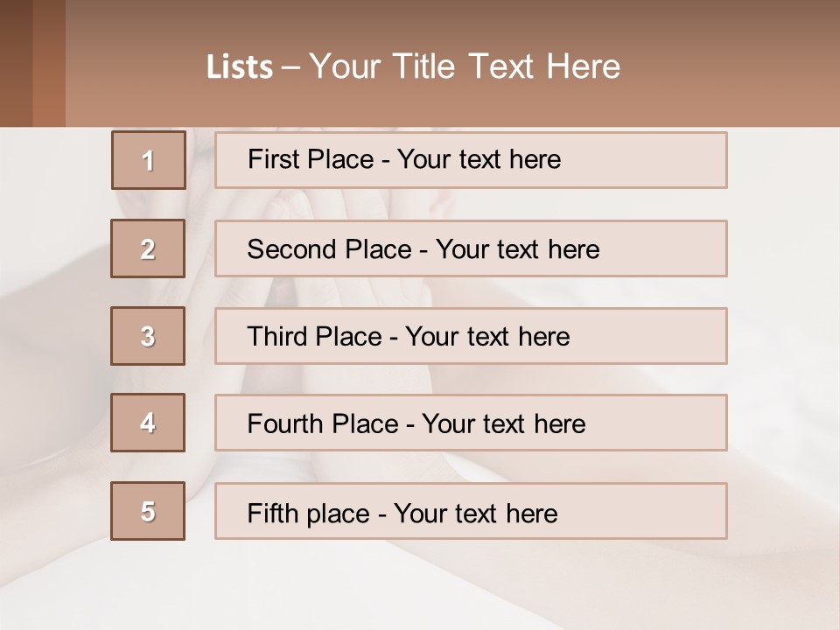Click the First Place text box
The image size is (840, 630).
coord(471,160)
